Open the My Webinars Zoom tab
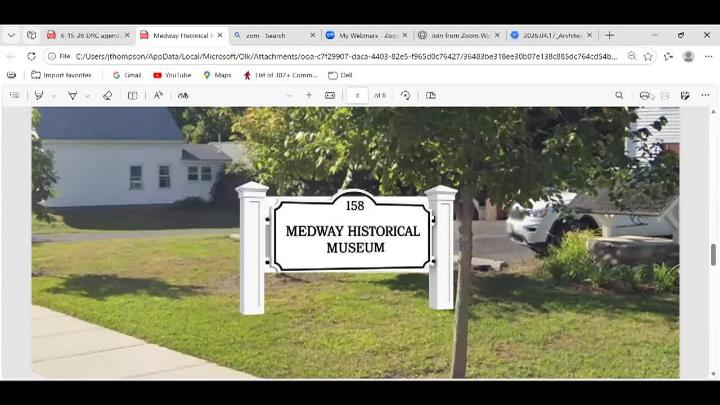This screenshot has width=720, height=405. click(x=367, y=35)
